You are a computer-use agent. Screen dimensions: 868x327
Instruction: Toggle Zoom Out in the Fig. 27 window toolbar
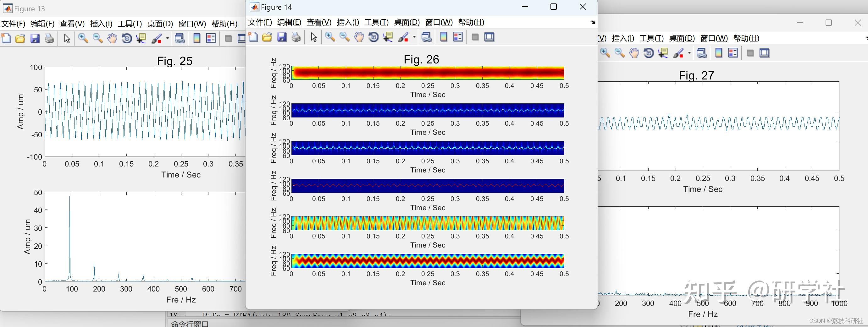[619, 53]
